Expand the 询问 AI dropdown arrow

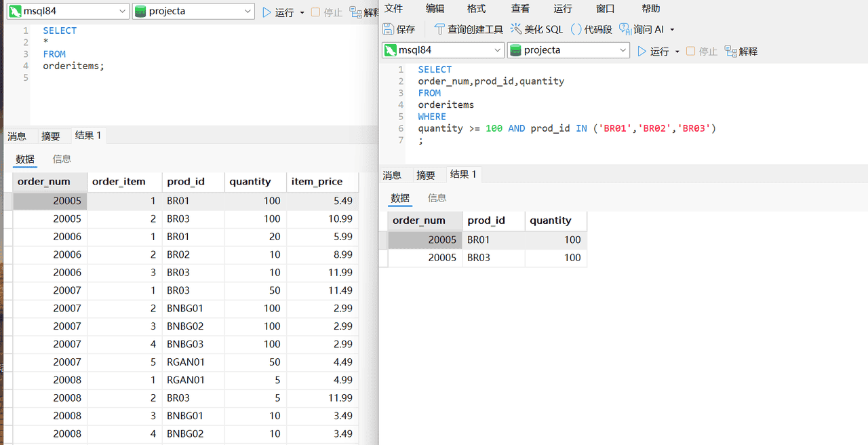[672, 30]
